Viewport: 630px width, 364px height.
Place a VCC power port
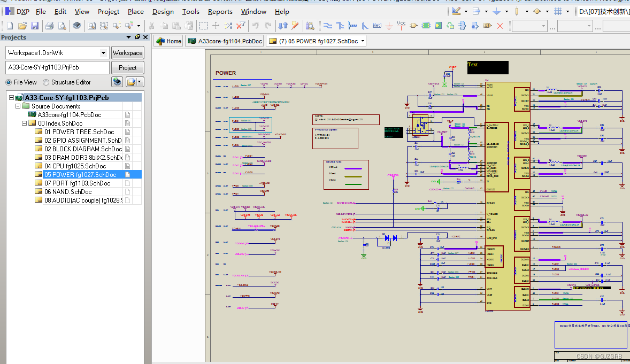(402, 26)
